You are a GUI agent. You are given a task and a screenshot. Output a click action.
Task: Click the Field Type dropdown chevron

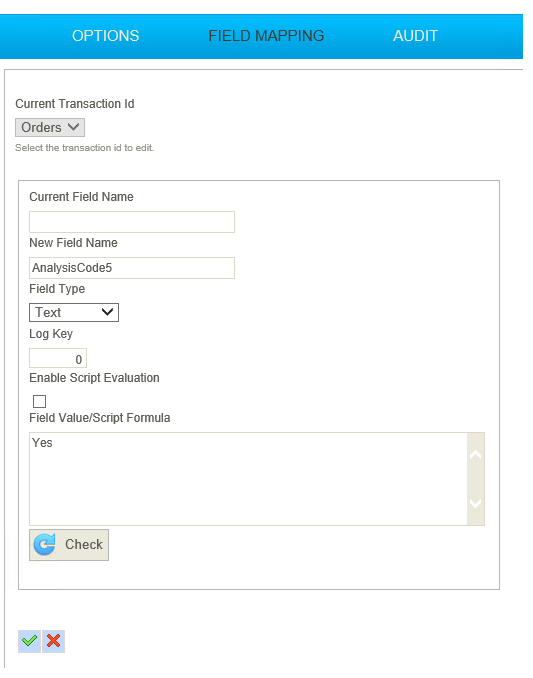(x=107, y=312)
